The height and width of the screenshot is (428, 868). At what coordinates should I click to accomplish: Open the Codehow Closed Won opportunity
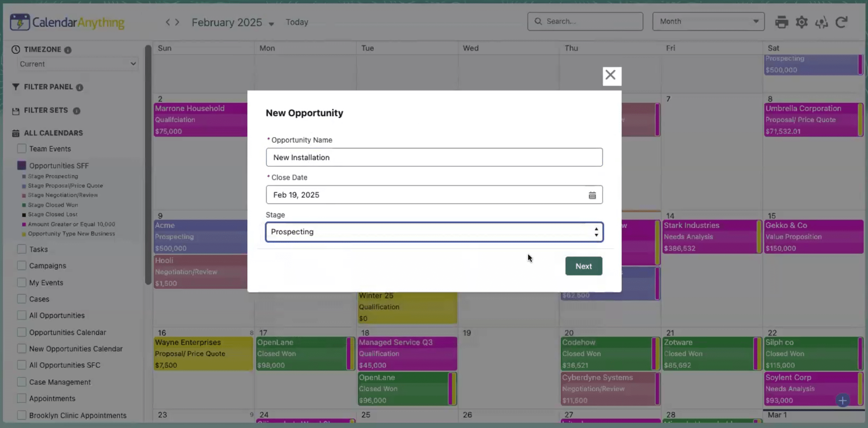tap(610, 354)
